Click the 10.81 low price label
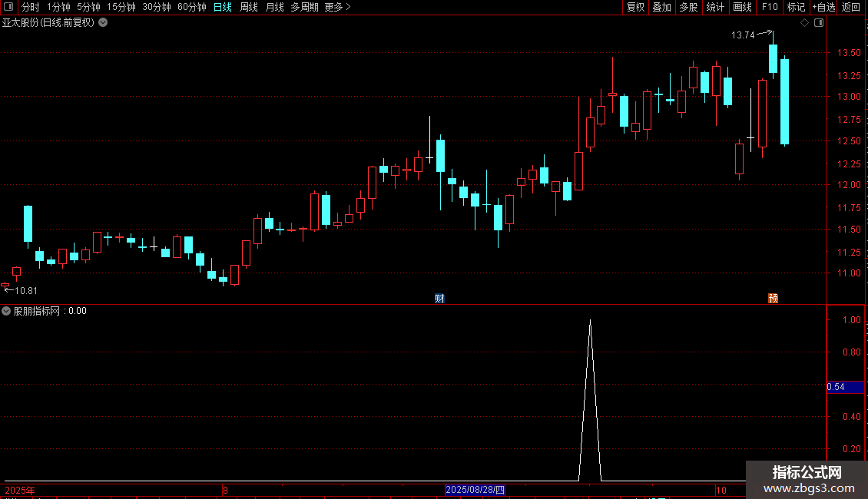Screen dimensions: 868x499 tap(26, 290)
